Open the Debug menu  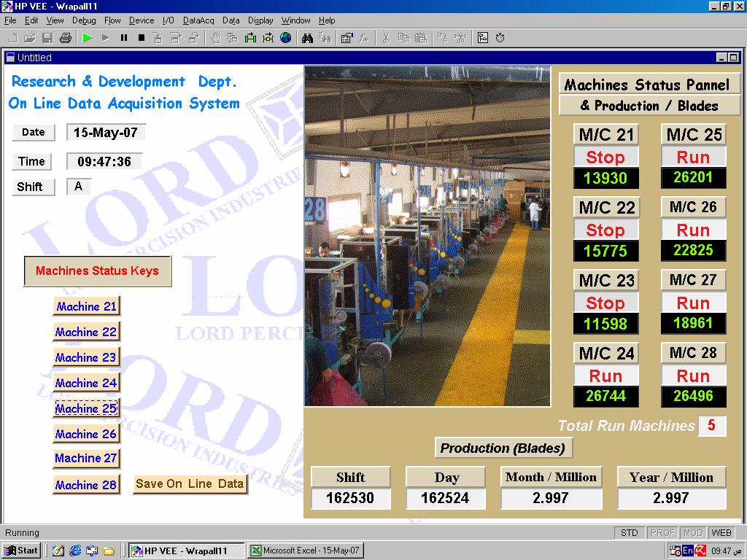pyautogui.click(x=84, y=20)
